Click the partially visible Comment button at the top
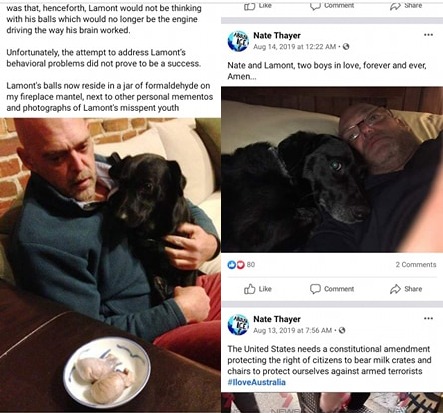The image size is (443, 413). [332, 5]
